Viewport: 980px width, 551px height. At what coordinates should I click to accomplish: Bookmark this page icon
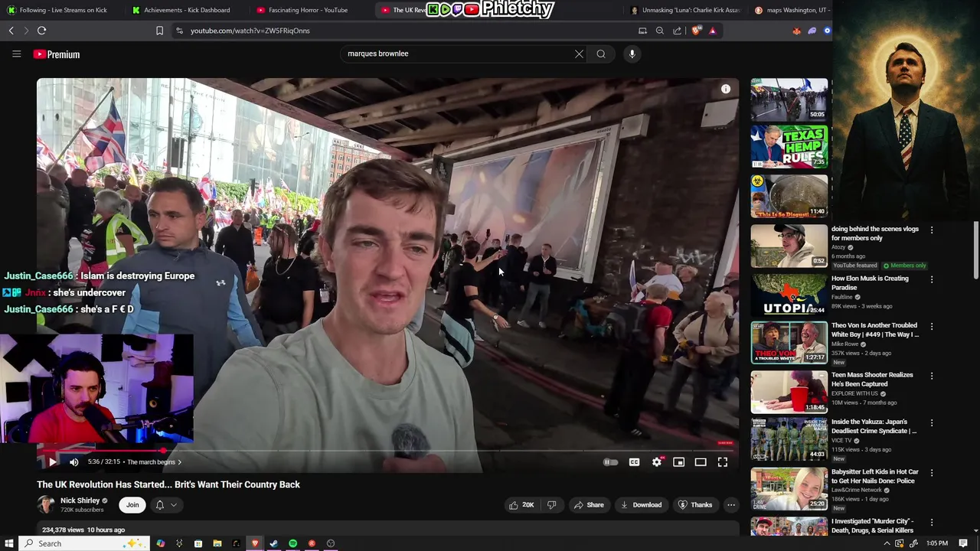(159, 31)
